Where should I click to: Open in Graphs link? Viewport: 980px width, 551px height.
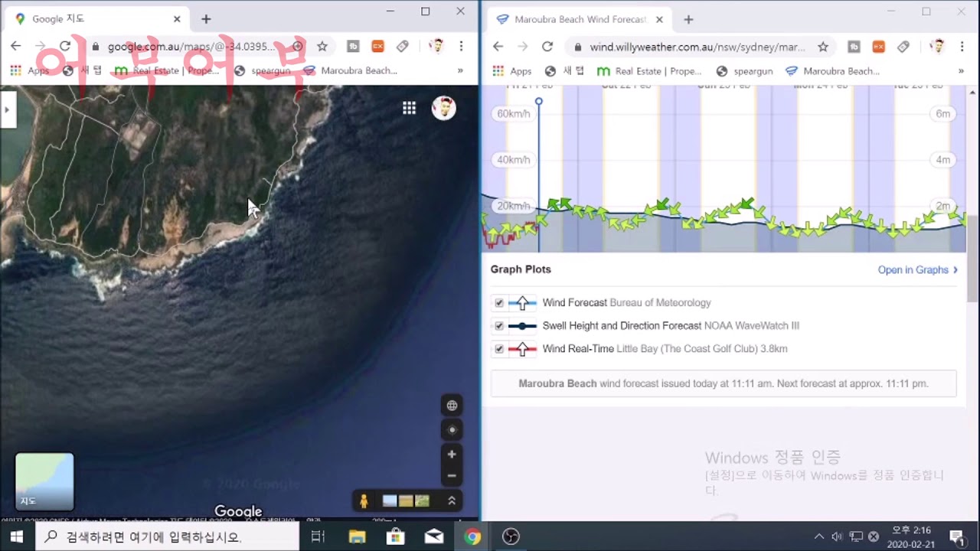click(x=918, y=269)
